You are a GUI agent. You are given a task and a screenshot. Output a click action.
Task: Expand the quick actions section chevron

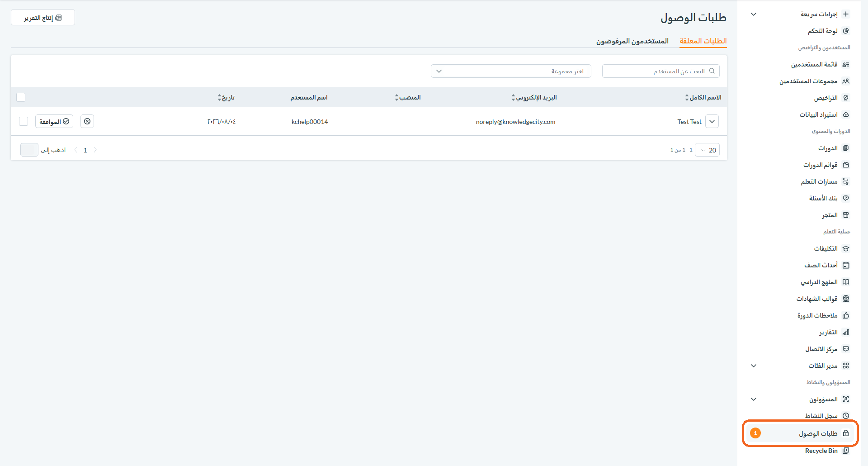(754, 14)
